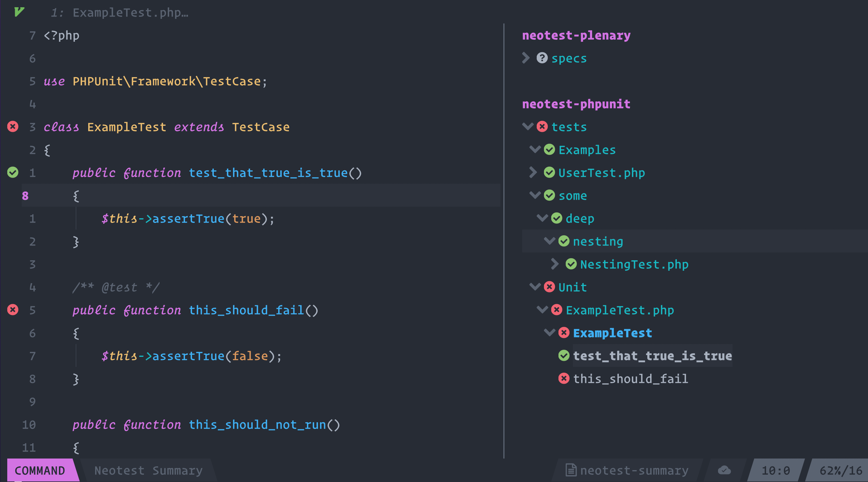Click the failed icon beside ExampleTest.php in summary
868x482 pixels.
coord(556,310)
